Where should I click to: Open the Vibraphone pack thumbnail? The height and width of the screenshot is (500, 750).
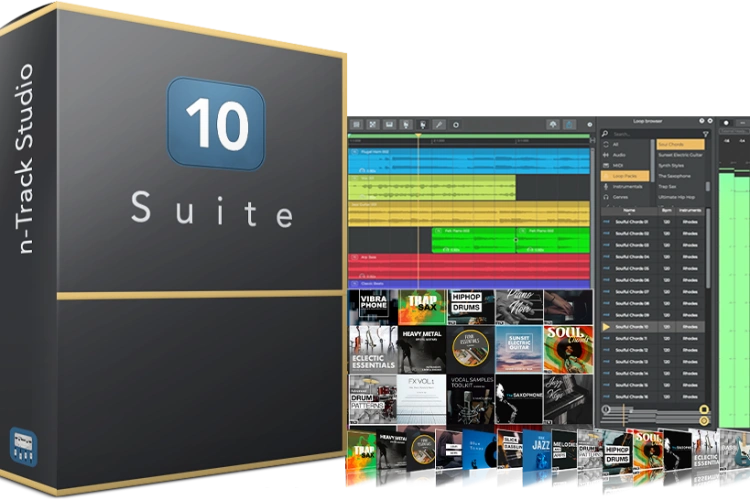tap(373, 307)
